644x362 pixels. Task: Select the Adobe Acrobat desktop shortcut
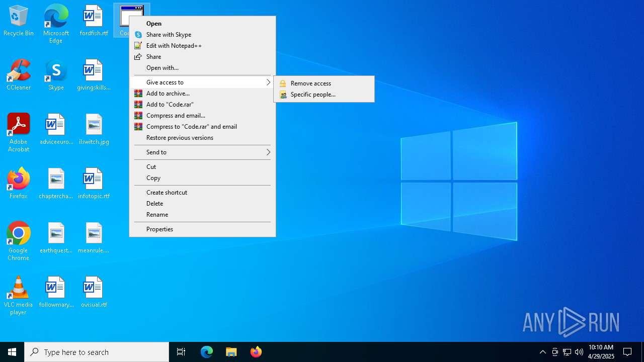(19, 133)
